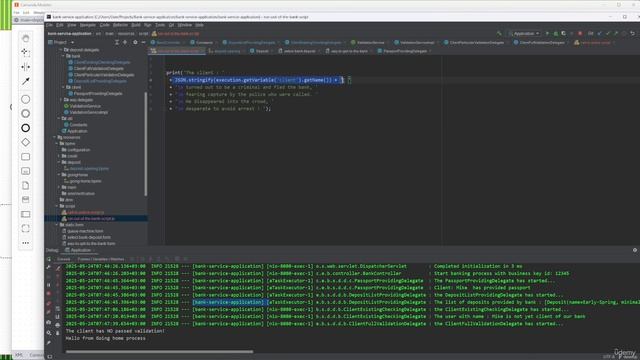Open more palette tools (three dots)
The width and height of the screenshot is (640, 360).
pyautogui.click(x=25, y=243)
